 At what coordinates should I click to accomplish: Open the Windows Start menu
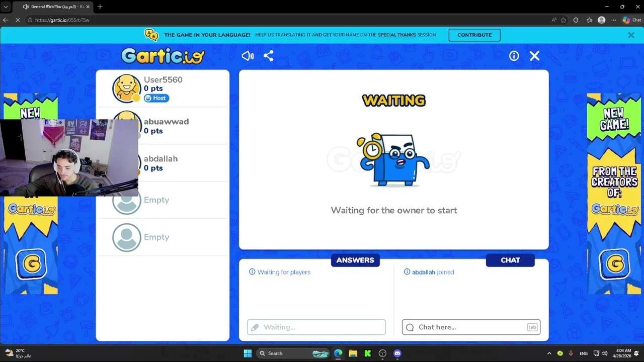(x=248, y=353)
